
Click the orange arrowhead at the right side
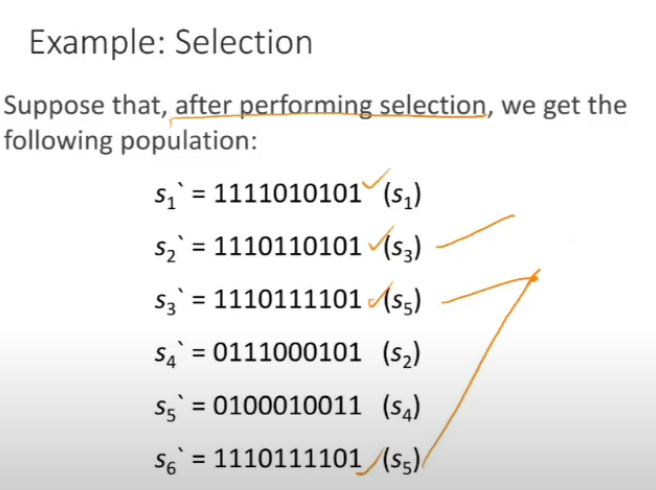[x=534, y=277]
